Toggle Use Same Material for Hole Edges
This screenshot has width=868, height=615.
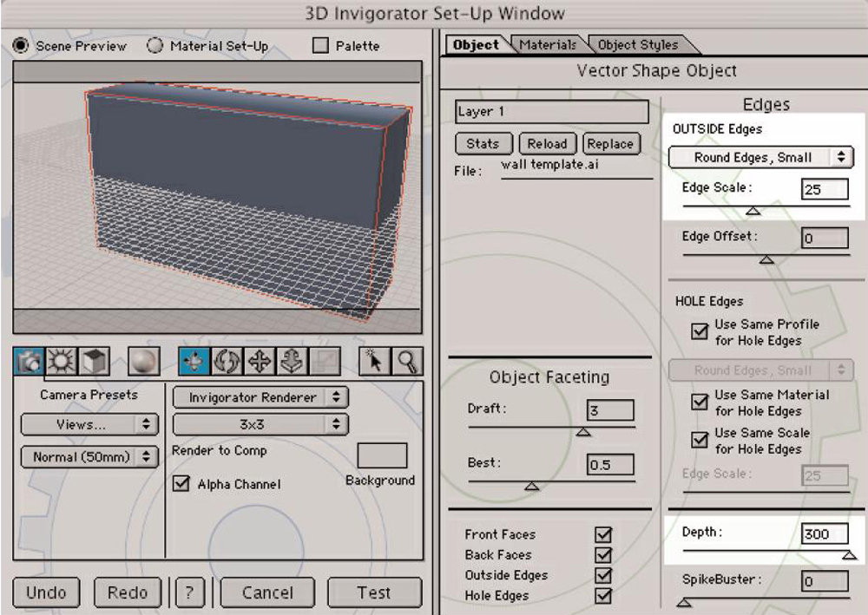tap(700, 402)
